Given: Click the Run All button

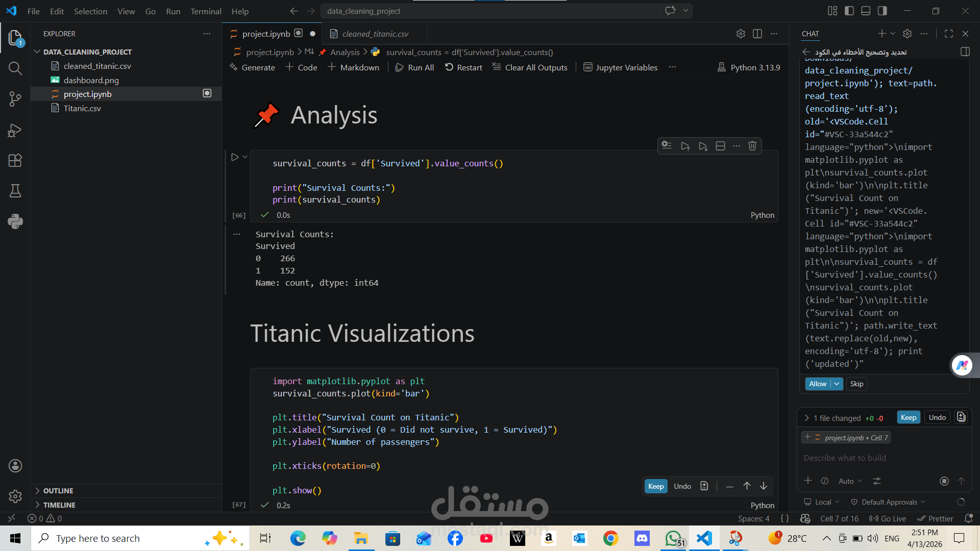Looking at the screenshot, I should pyautogui.click(x=414, y=67).
